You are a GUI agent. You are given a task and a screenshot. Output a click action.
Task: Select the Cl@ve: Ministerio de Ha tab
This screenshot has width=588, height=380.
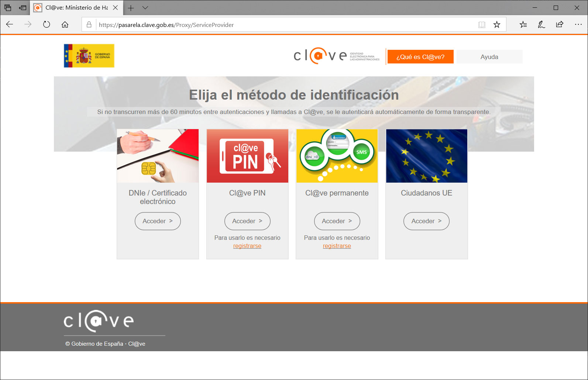[76, 8]
